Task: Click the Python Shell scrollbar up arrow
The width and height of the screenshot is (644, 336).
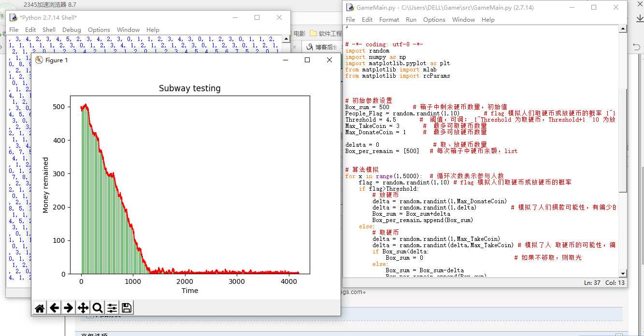Action: tap(286, 38)
